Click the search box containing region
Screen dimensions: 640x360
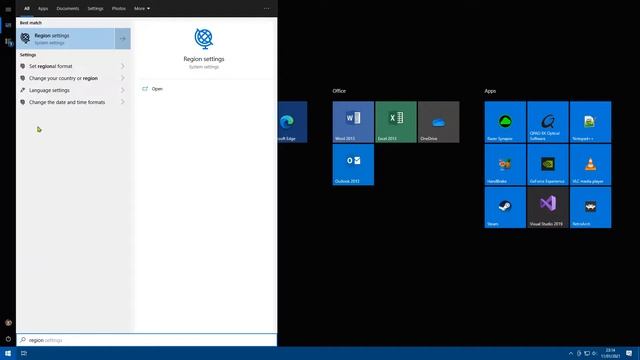[147, 340]
